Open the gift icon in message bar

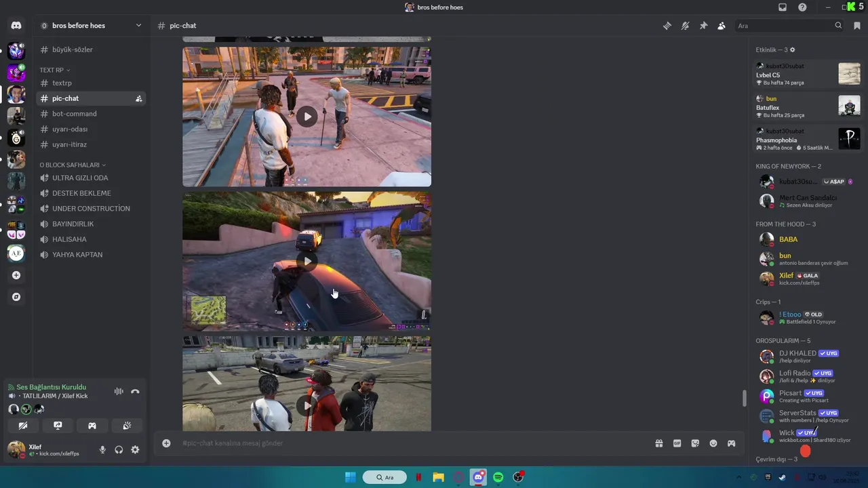658,443
